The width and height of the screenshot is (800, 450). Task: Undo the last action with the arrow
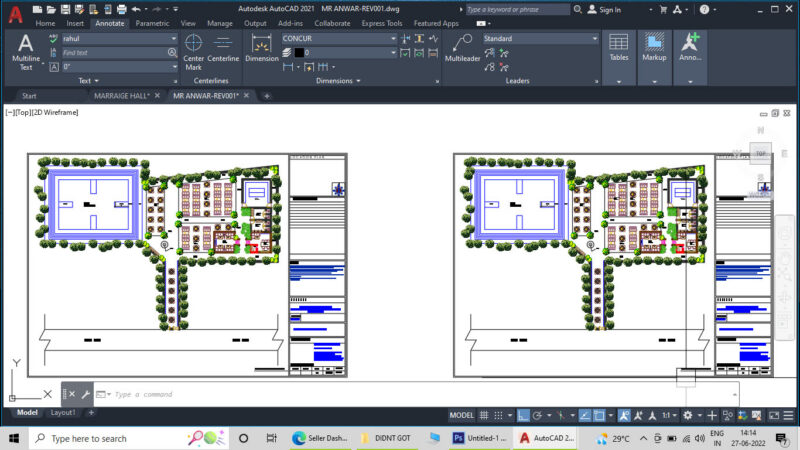coord(136,9)
